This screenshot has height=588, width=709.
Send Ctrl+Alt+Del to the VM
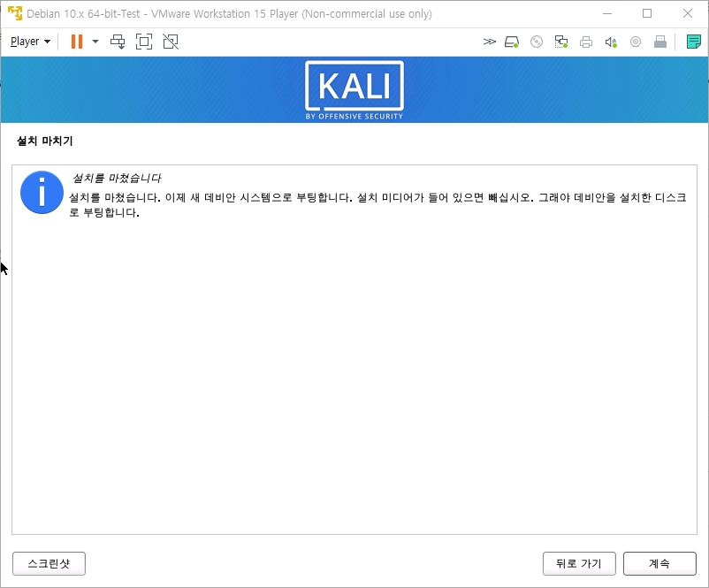click(118, 42)
